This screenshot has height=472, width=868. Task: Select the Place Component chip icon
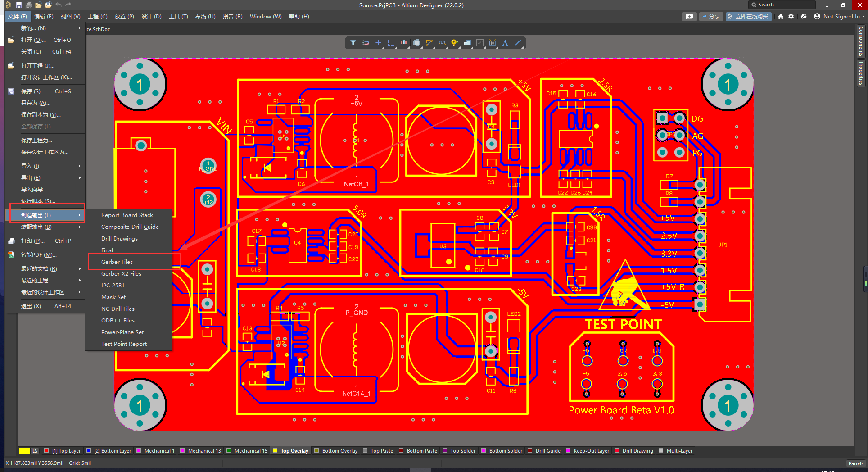point(417,43)
